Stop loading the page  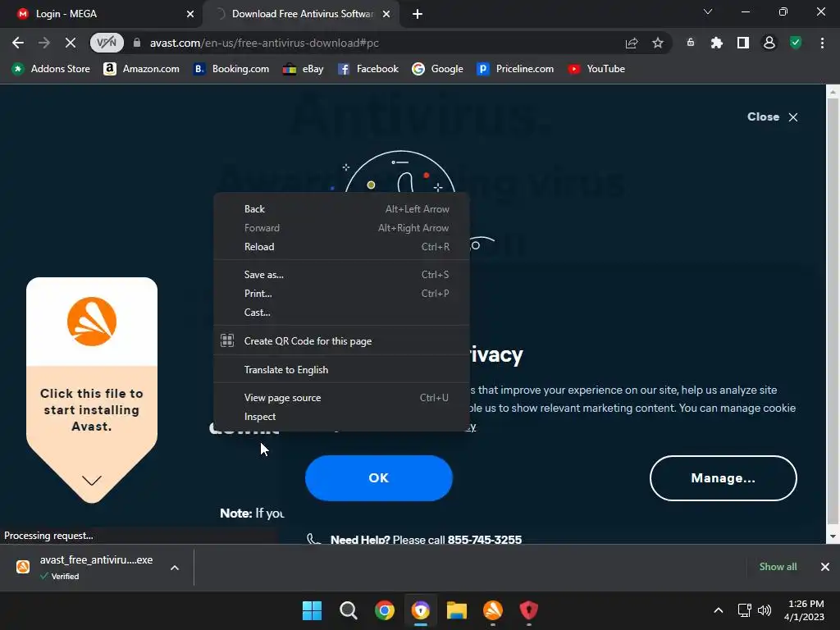[x=71, y=43]
